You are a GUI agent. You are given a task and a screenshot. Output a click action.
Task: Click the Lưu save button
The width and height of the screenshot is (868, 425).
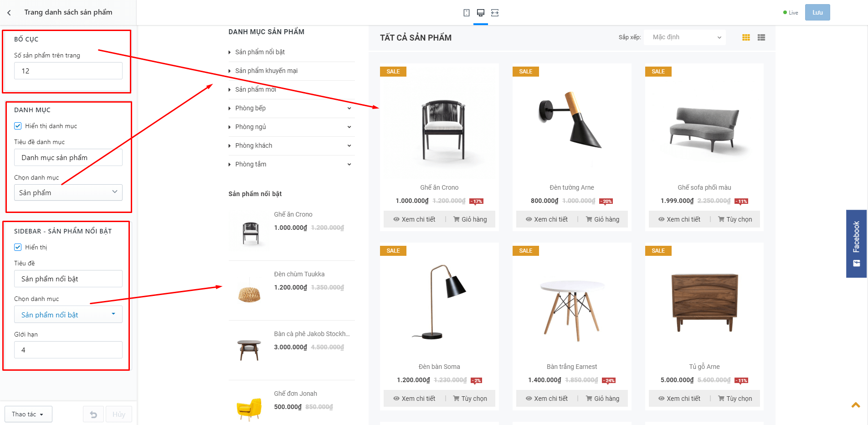tap(817, 12)
